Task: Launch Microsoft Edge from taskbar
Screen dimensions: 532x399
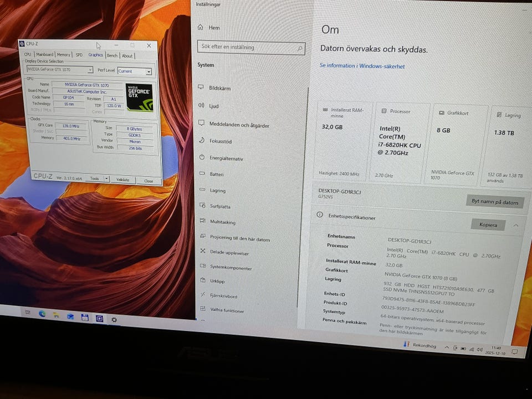Action: click(42, 314)
